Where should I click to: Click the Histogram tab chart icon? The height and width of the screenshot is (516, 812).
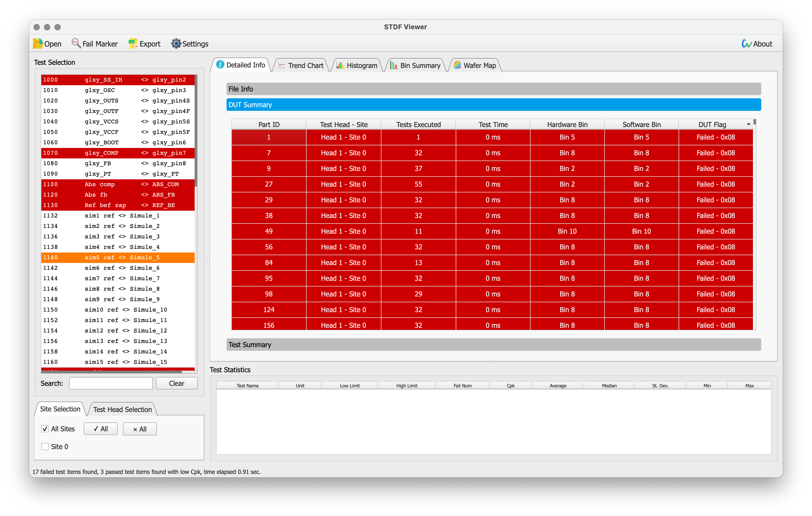point(340,65)
